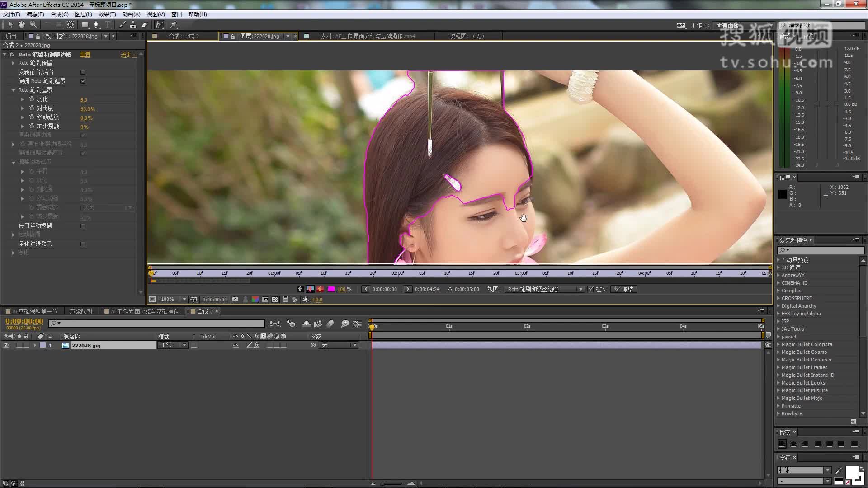Click the magenta overlay color swatch
This screenshot has width=868, height=488.
tap(331, 289)
